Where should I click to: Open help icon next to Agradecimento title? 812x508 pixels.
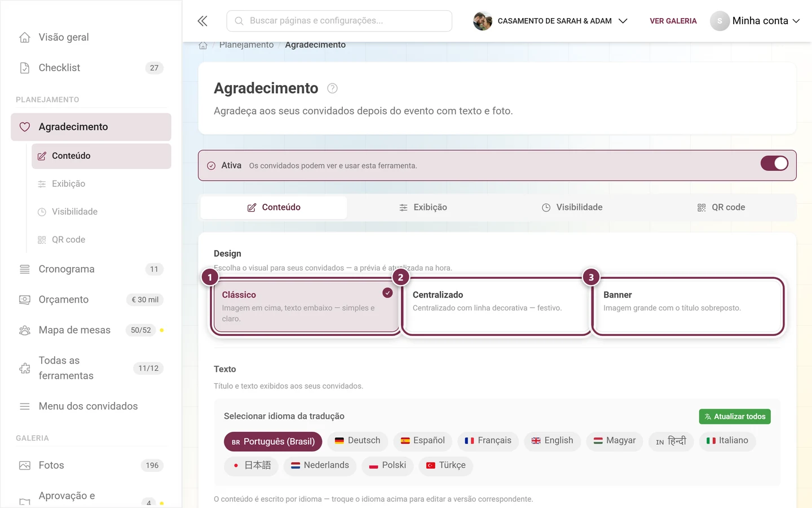pyautogui.click(x=333, y=88)
